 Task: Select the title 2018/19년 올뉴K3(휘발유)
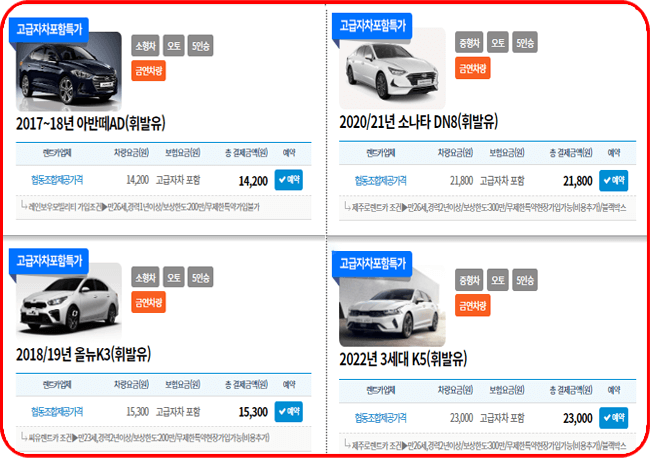(x=83, y=355)
